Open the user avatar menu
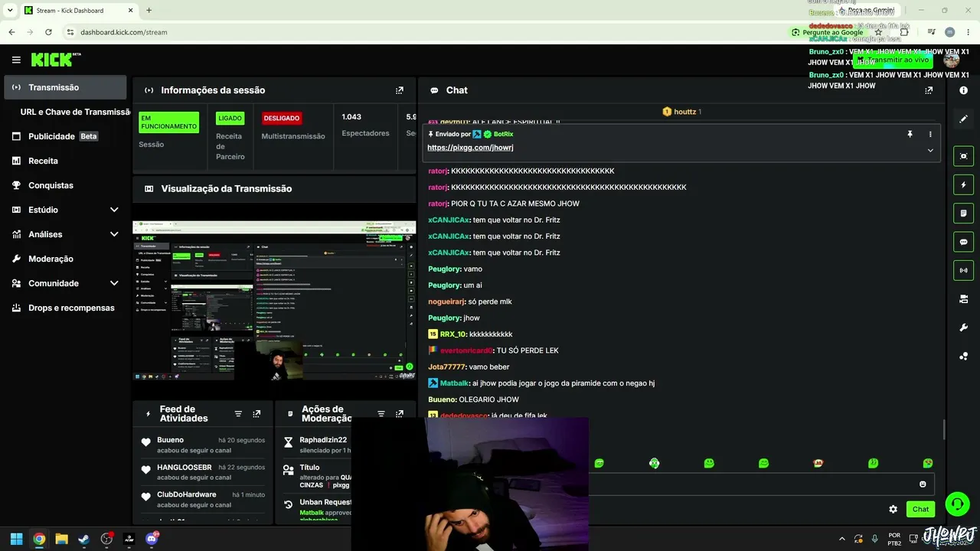The width and height of the screenshot is (980, 551). [952, 60]
